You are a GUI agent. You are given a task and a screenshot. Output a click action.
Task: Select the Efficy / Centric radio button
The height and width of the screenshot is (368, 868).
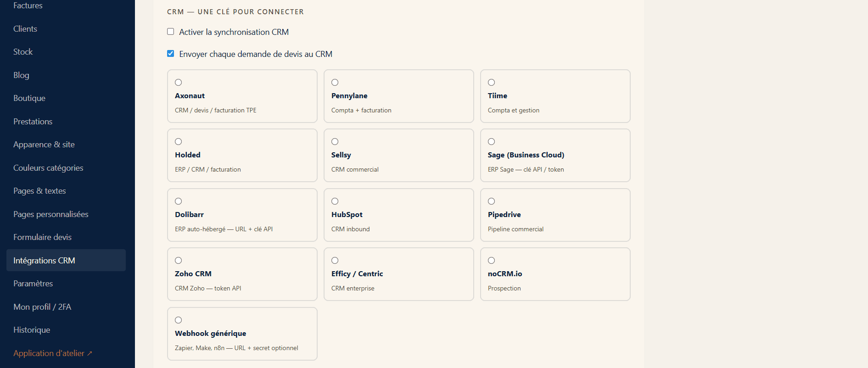point(335,261)
